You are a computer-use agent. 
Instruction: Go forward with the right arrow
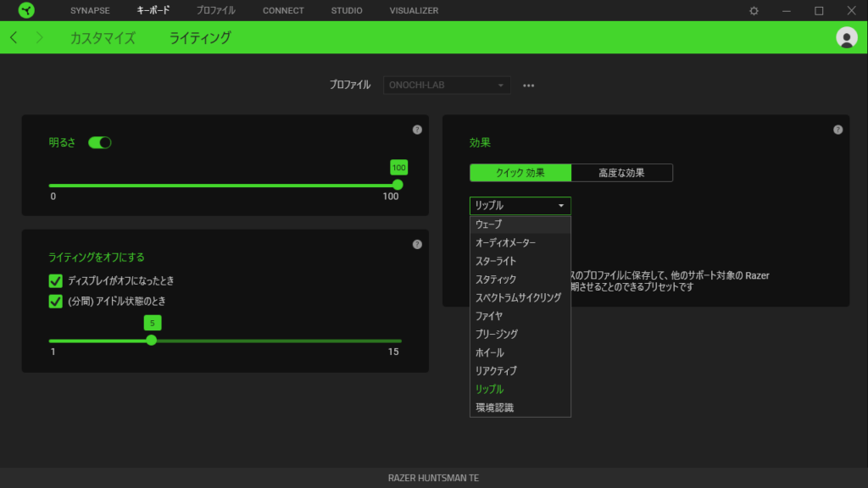click(x=39, y=37)
